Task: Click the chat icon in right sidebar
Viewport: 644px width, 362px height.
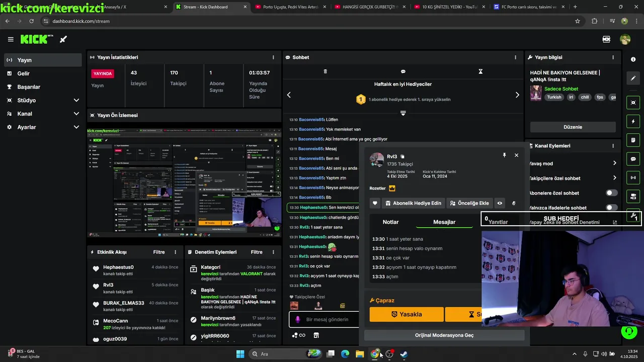Action: 633,159
